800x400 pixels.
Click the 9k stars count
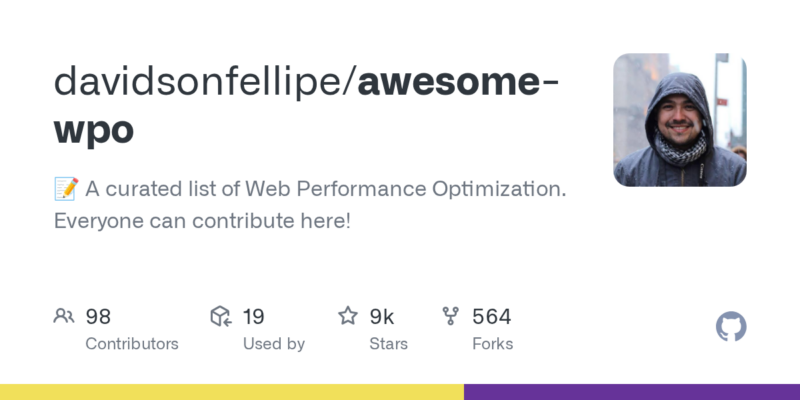[381, 317]
